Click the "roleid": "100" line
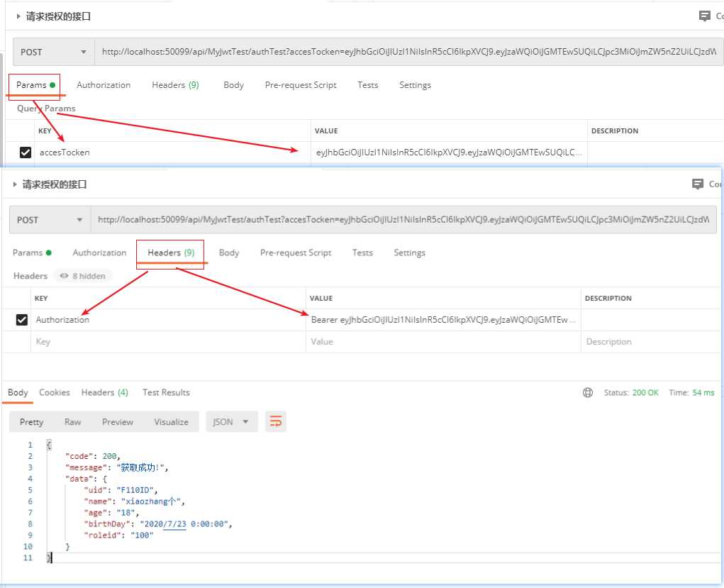Image resolution: width=724 pixels, height=588 pixels. tap(118, 536)
